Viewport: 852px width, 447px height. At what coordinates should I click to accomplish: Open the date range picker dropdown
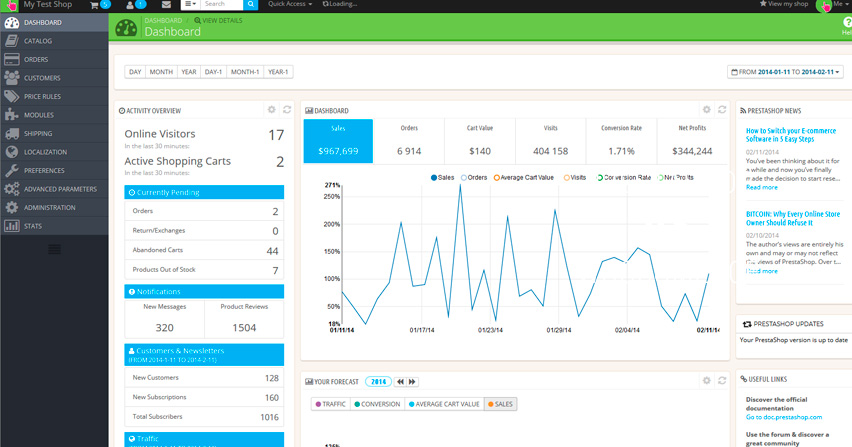coord(785,72)
